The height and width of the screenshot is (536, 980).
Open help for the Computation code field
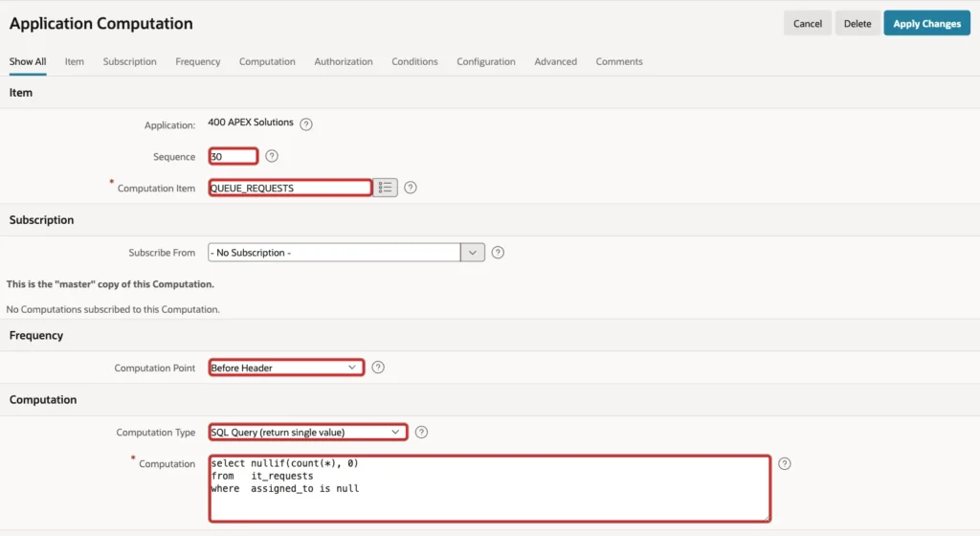point(785,463)
